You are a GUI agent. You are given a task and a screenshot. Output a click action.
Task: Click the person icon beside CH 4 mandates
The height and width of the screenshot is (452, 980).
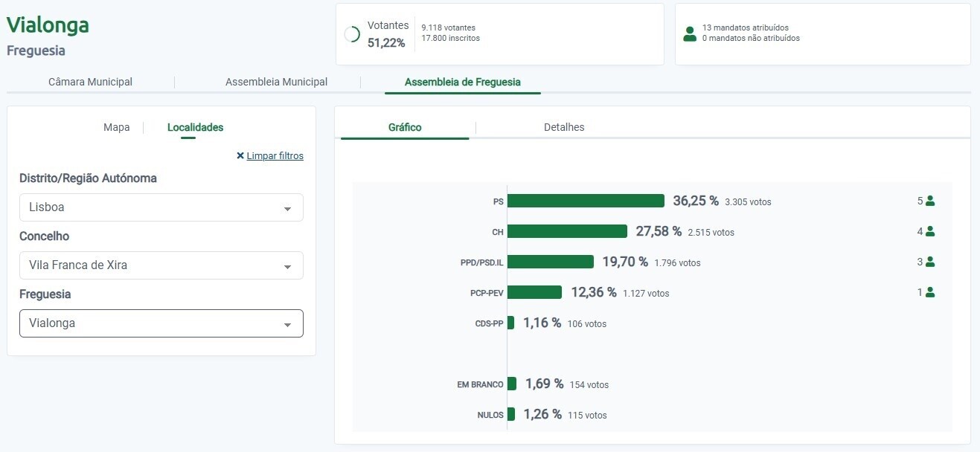point(929,231)
